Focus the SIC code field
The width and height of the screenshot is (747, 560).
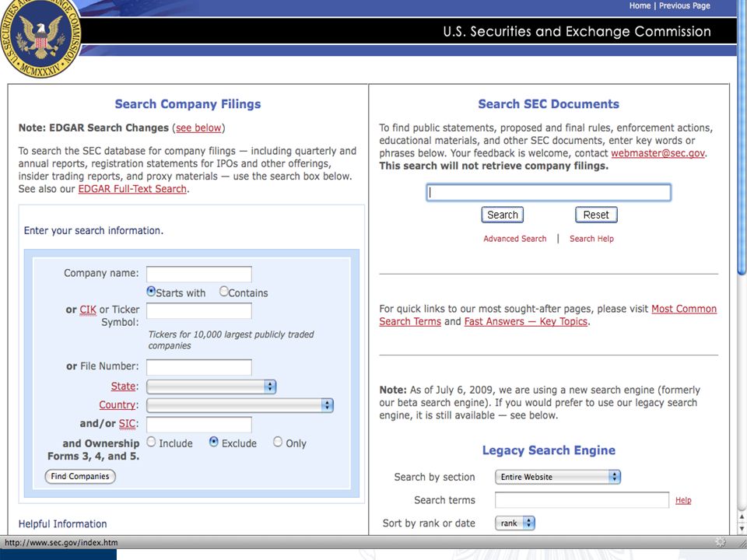199,425
